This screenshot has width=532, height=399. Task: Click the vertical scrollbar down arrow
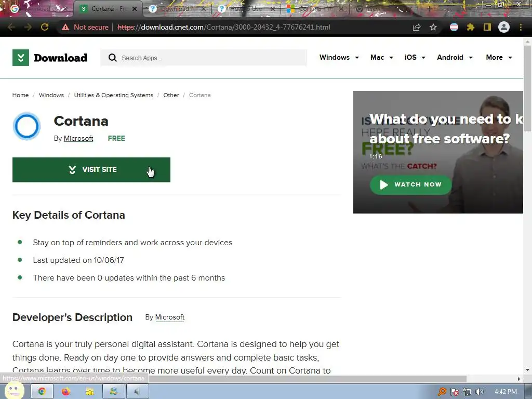[x=527, y=370]
